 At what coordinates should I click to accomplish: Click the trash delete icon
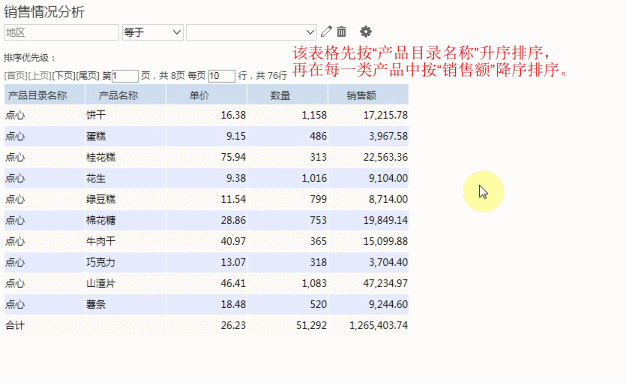coord(341,31)
